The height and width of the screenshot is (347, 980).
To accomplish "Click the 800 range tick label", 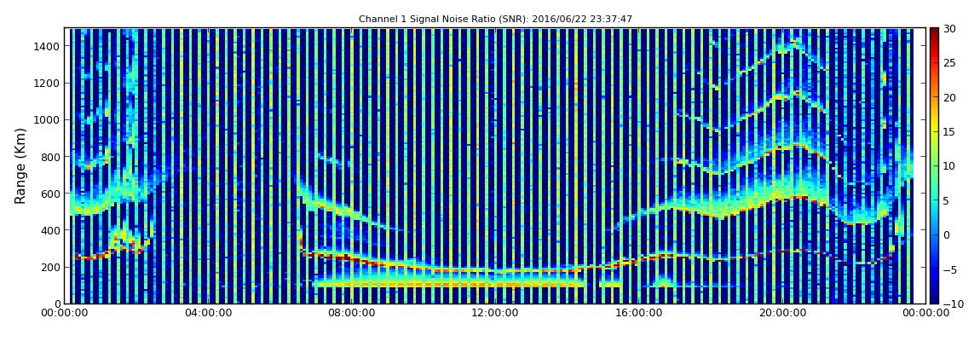I will click(51, 157).
